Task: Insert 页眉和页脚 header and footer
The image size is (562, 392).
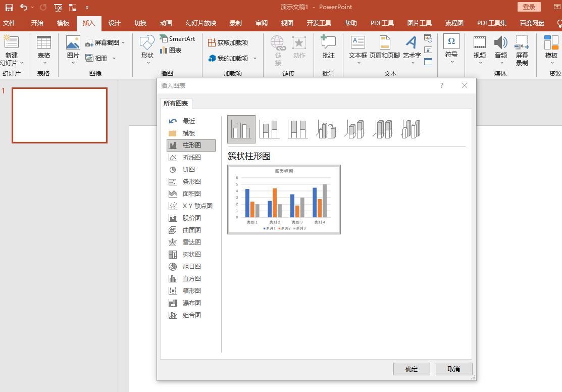Action: (x=385, y=46)
